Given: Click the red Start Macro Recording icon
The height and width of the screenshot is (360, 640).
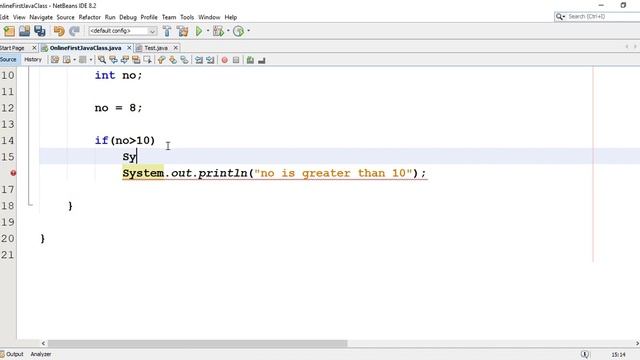Looking at the screenshot, I should 224,60.
